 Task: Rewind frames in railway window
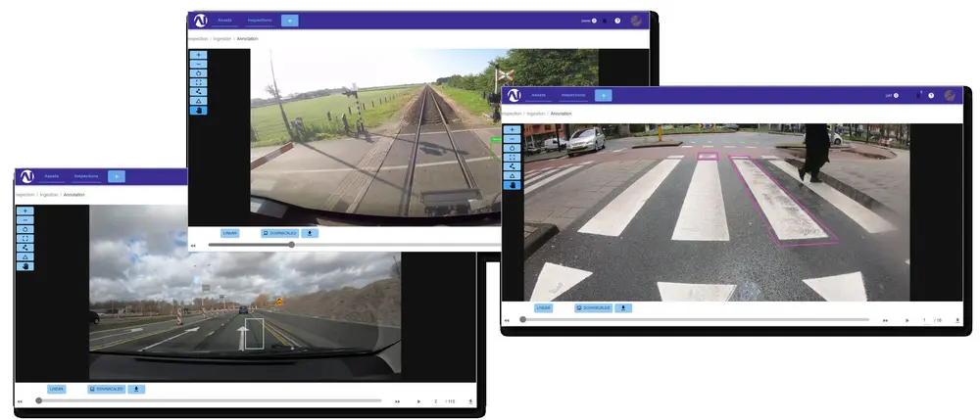193,246
